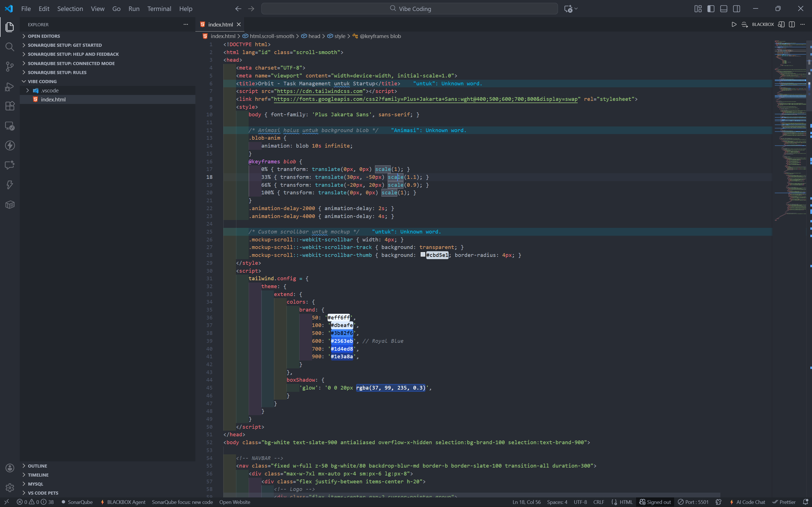Viewport: 812px width, 507px height.
Task: Click the Vibe Coding command search box
Action: (x=409, y=9)
